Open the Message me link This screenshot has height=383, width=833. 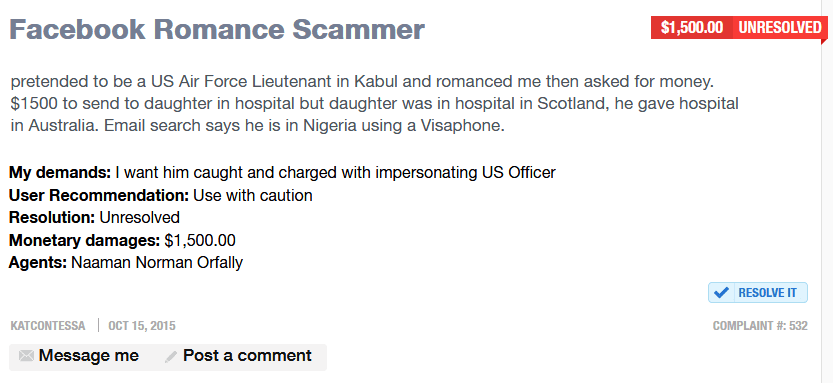coord(89,355)
